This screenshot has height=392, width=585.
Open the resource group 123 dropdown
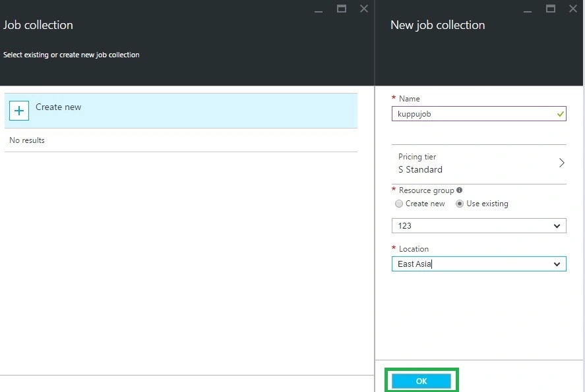coord(479,226)
